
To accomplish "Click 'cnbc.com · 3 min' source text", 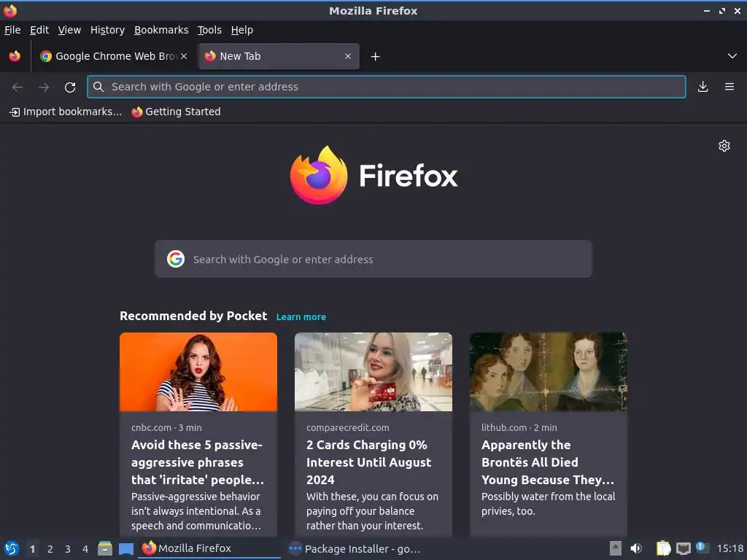I will (x=166, y=427).
